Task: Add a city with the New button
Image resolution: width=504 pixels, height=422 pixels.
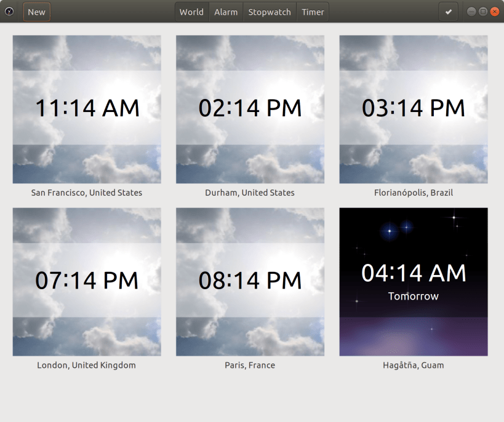Action: click(x=36, y=12)
